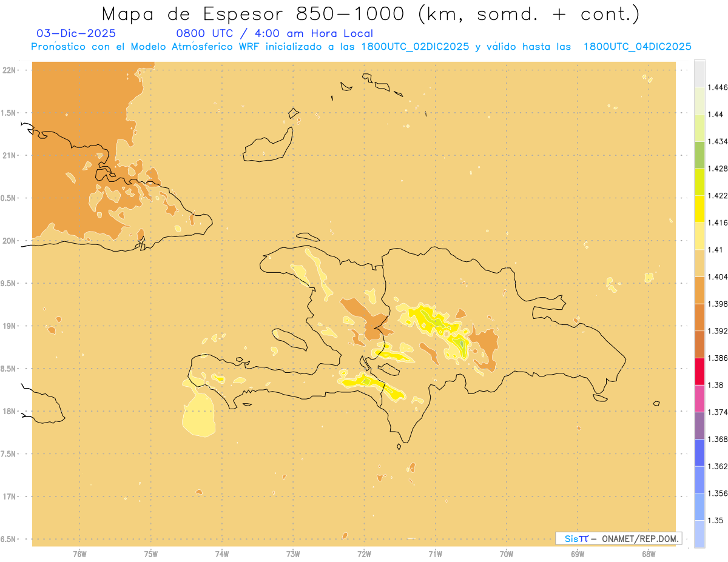
Task: Pick the swatch between 1.35 and 1.356
Action: (699, 507)
